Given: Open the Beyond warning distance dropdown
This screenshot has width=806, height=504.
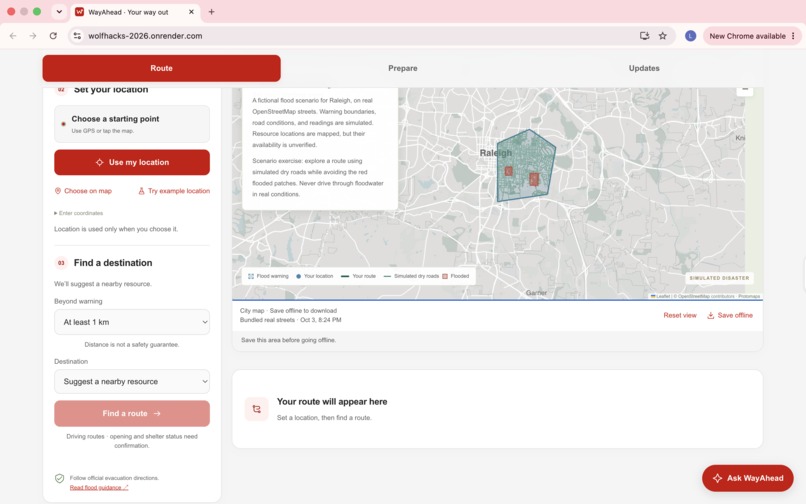Looking at the screenshot, I should [132, 322].
